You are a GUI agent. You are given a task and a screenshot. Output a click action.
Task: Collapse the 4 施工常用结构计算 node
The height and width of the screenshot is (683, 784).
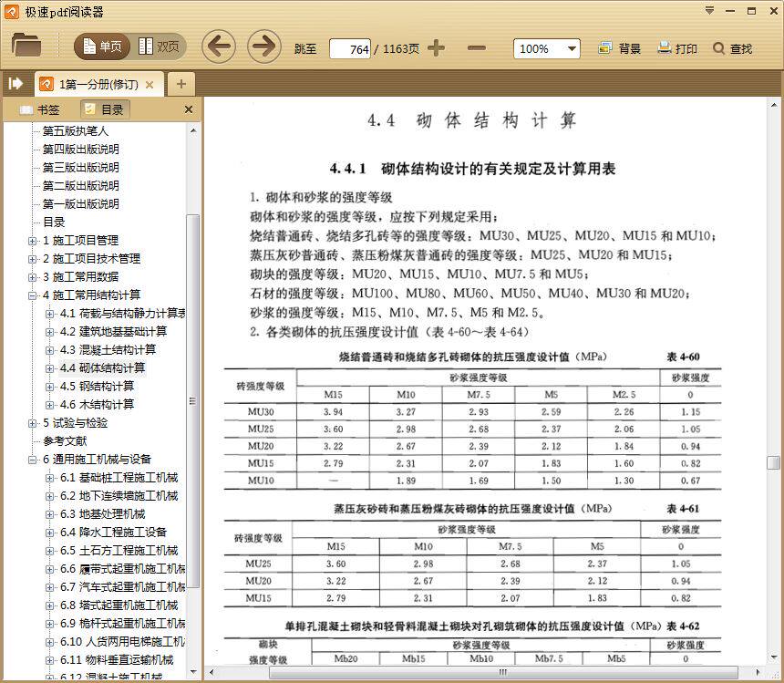33,295
